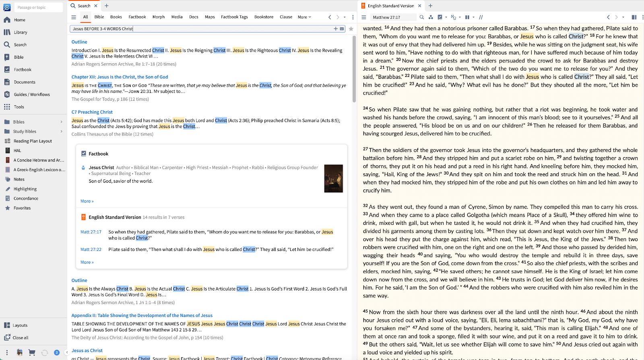The image size is (644, 360).
Task: Favorite this search with the star
Action: [351, 29]
